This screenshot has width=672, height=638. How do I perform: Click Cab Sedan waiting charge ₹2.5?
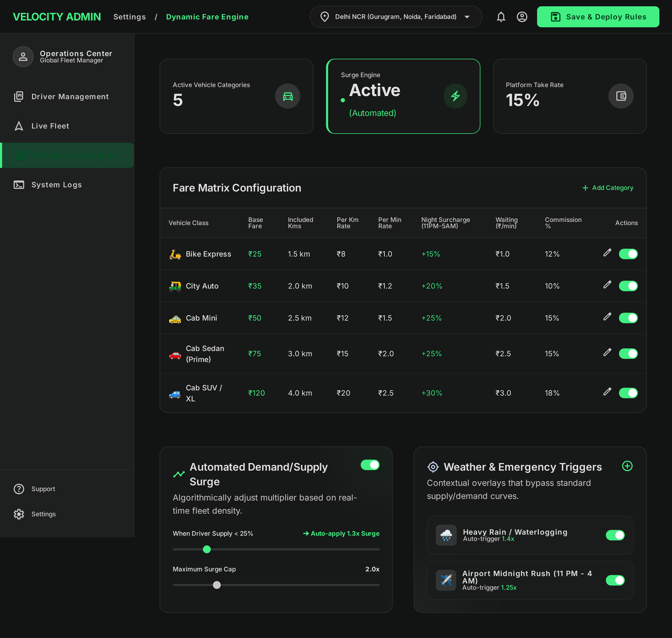tap(503, 354)
